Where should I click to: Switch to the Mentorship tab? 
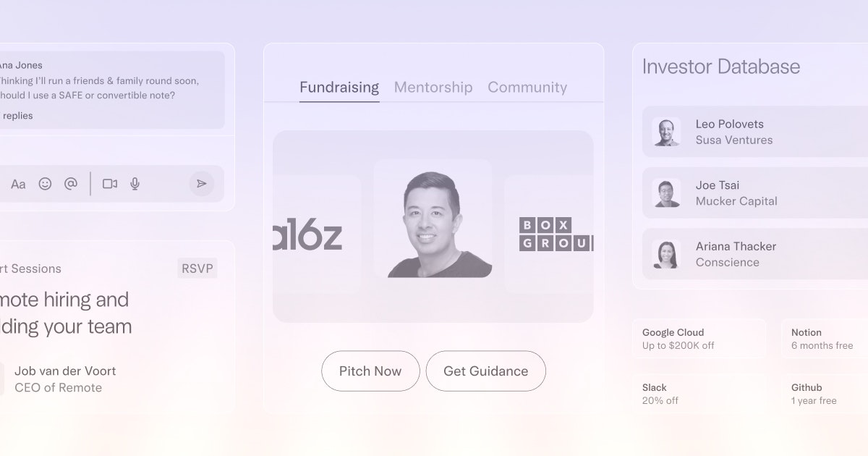[x=433, y=87]
